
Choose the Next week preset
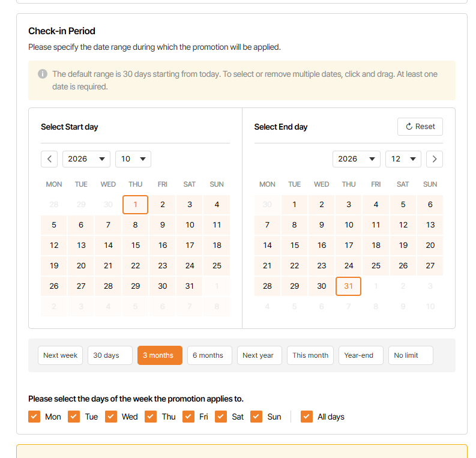click(60, 355)
